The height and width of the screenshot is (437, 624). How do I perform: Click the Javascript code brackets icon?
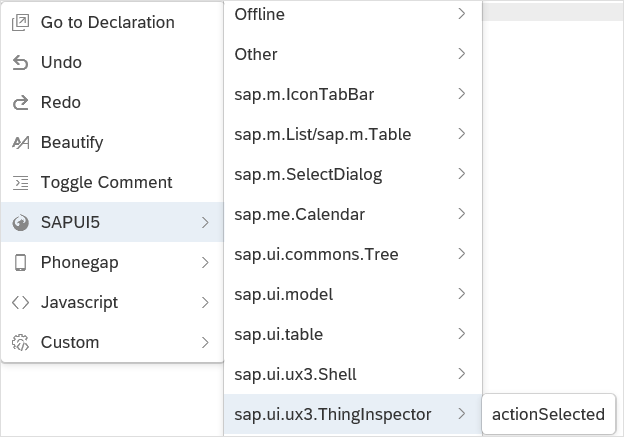(x=20, y=302)
